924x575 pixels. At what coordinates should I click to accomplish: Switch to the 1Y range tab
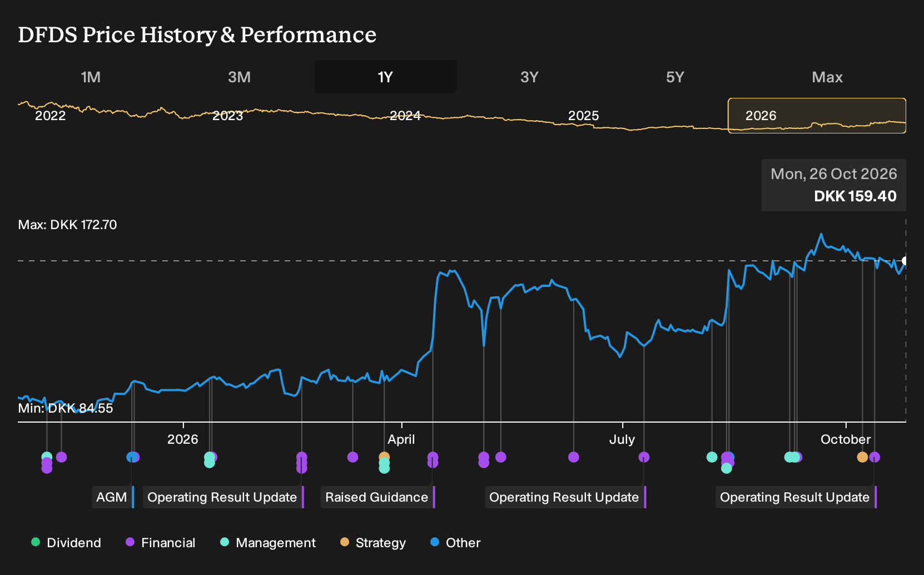[x=386, y=77]
